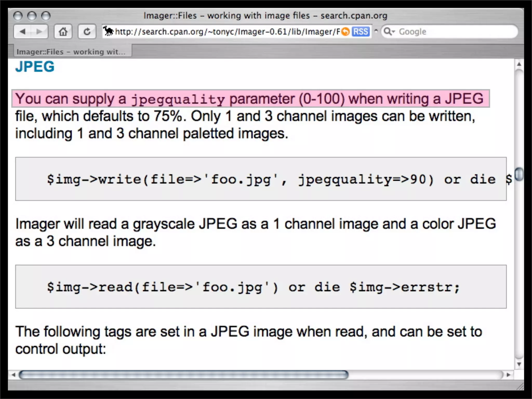Screen dimensions: 532x399
Task: Click the vertical scroll up arrow
Action: (519, 64)
